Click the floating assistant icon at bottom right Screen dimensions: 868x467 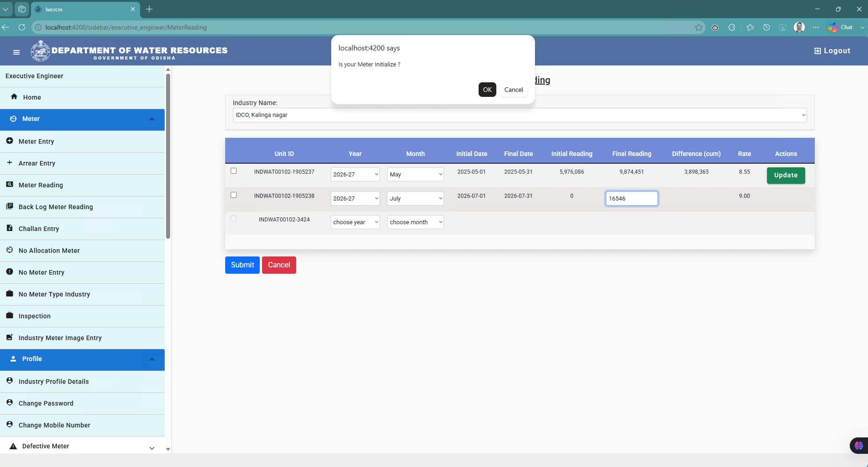click(858, 446)
